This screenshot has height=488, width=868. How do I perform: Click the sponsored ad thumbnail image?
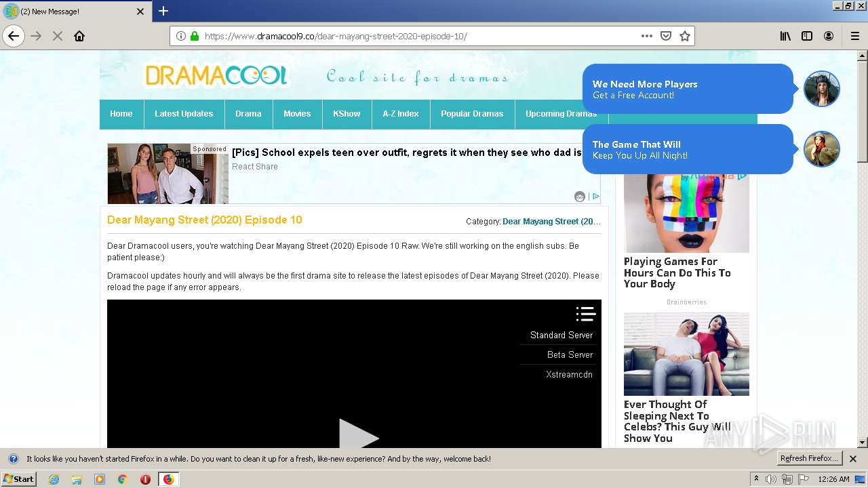tap(168, 174)
